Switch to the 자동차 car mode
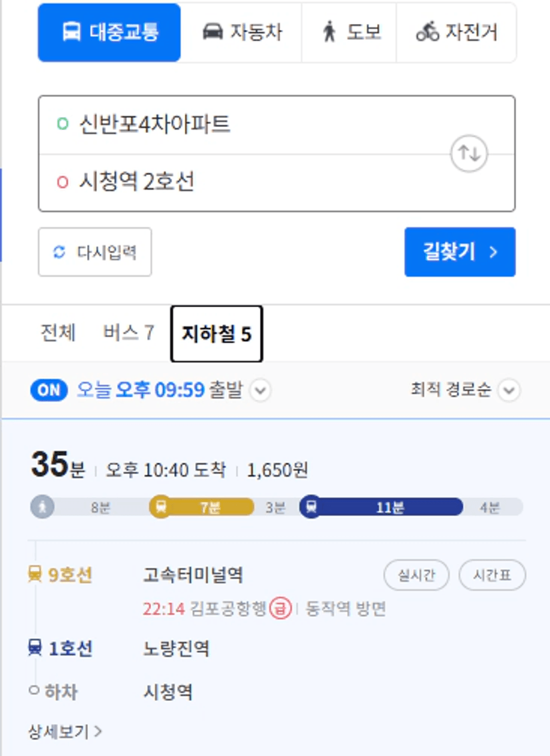This screenshot has width=550, height=756. pyautogui.click(x=241, y=33)
